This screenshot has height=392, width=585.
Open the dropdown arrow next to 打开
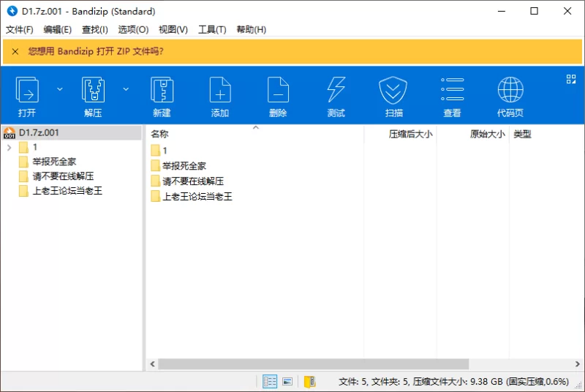pos(60,89)
